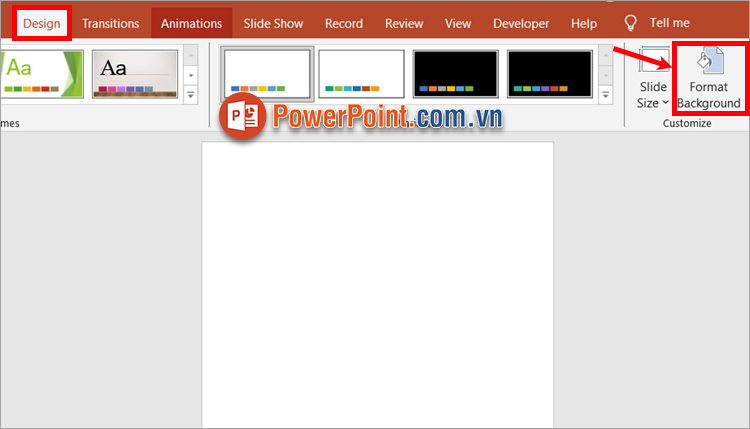
Task: Expand the Variants gallery More arrow
Action: (x=605, y=95)
